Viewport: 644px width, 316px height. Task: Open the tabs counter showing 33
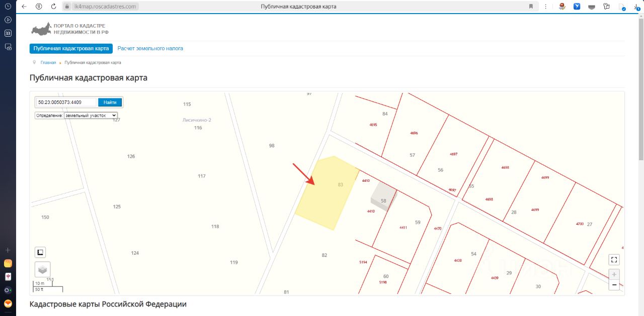coord(8,33)
